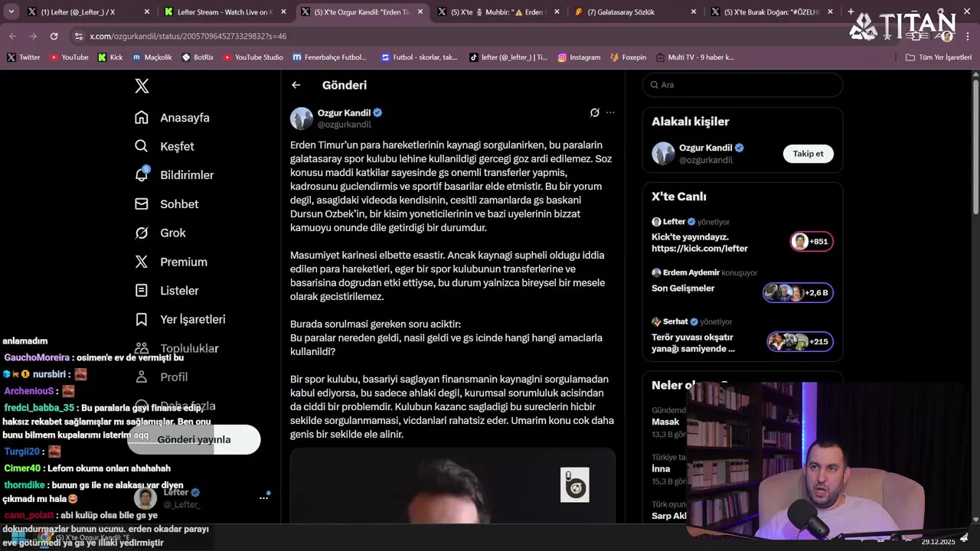The image size is (980, 551).
Task: Open Multi TV bookmark
Action: tap(695, 57)
